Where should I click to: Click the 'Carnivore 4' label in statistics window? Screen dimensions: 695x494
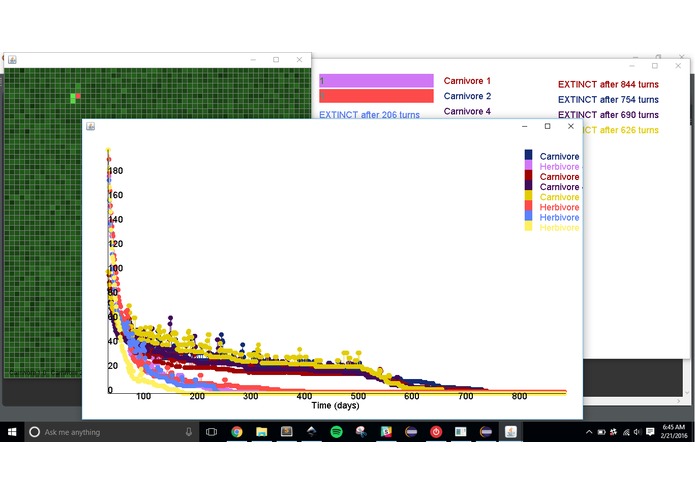click(467, 111)
